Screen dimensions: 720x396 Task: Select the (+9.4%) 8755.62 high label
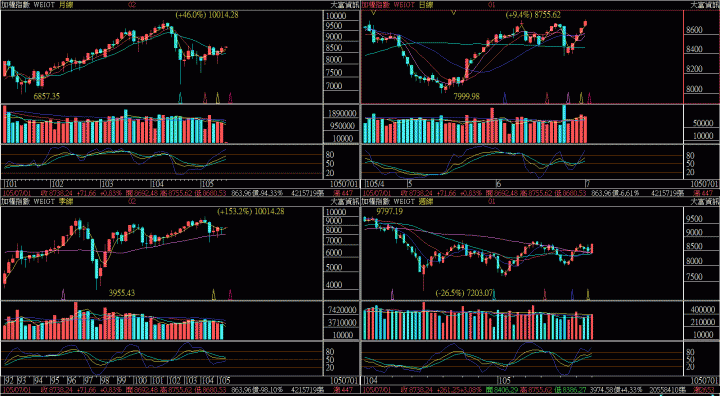(533, 15)
